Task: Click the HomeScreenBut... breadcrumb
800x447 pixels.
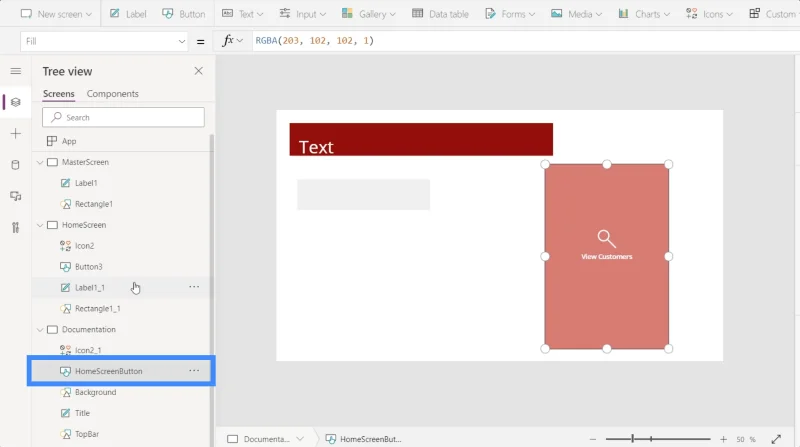Action: point(363,439)
